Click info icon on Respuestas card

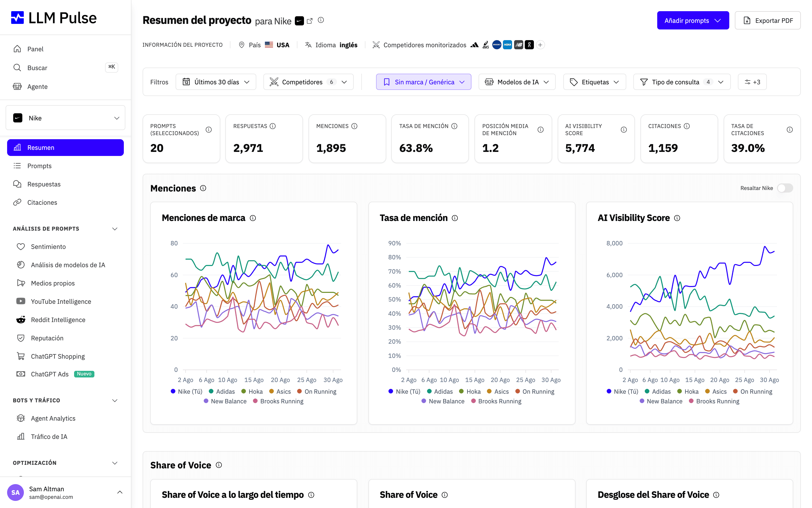[273, 126]
